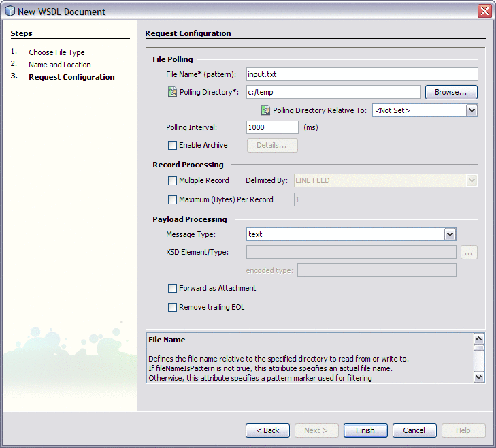The image size is (496, 448).
Task: Select the Name and Location step
Action: pos(59,65)
